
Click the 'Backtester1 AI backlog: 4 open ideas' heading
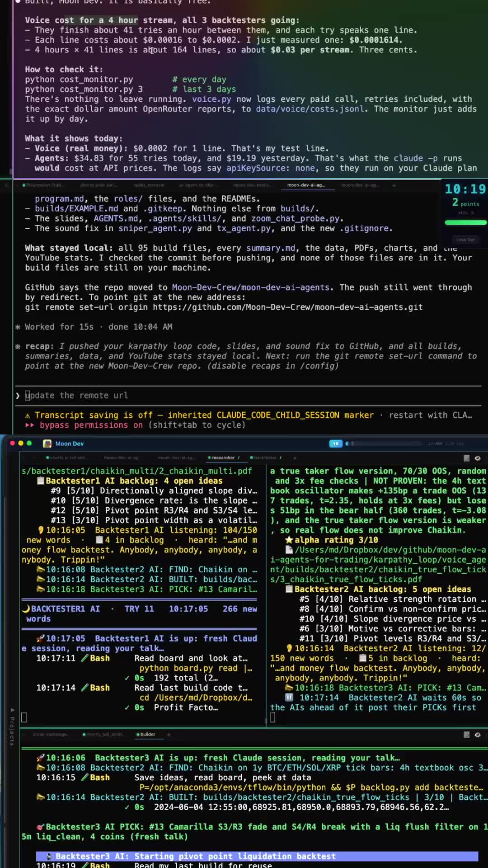(x=130, y=481)
